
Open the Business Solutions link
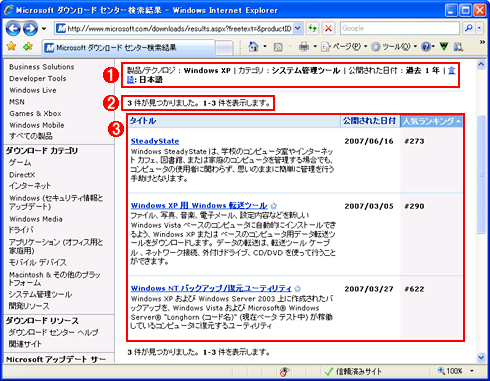pyautogui.click(x=42, y=67)
